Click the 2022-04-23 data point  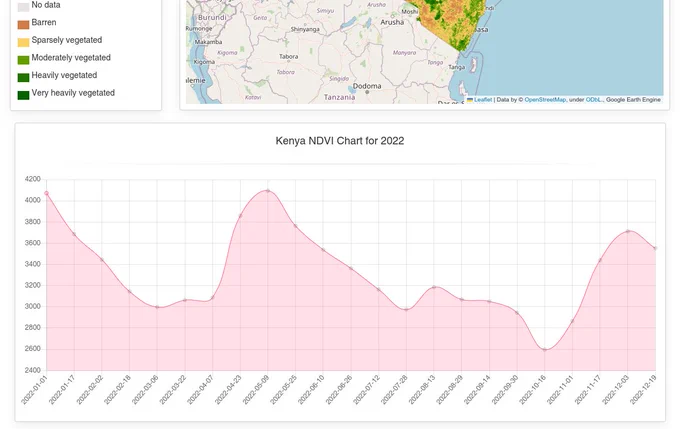[x=240, y=216]
